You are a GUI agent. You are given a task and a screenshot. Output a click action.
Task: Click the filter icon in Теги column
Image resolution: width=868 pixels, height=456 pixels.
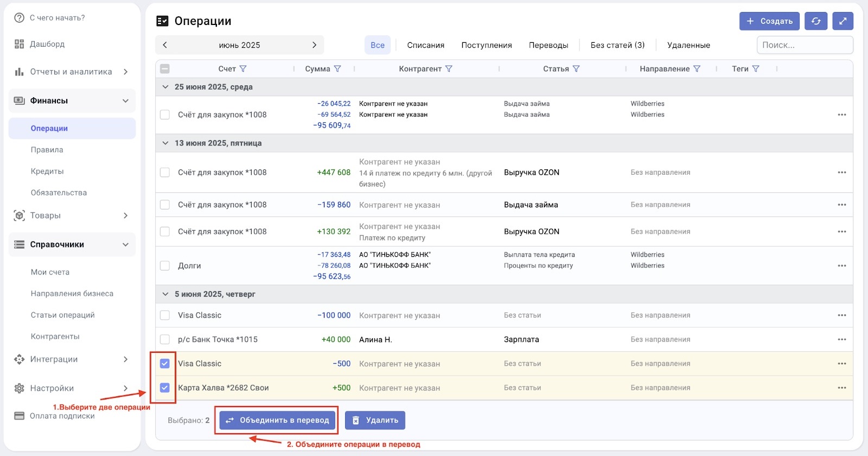756,69
